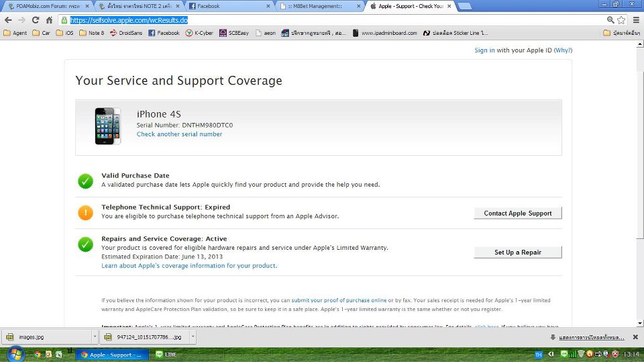Screen dimensions: 644x362
Task: Open the Sticker Line bookmark
Action: pyautogui.click(x=455, y=33)
